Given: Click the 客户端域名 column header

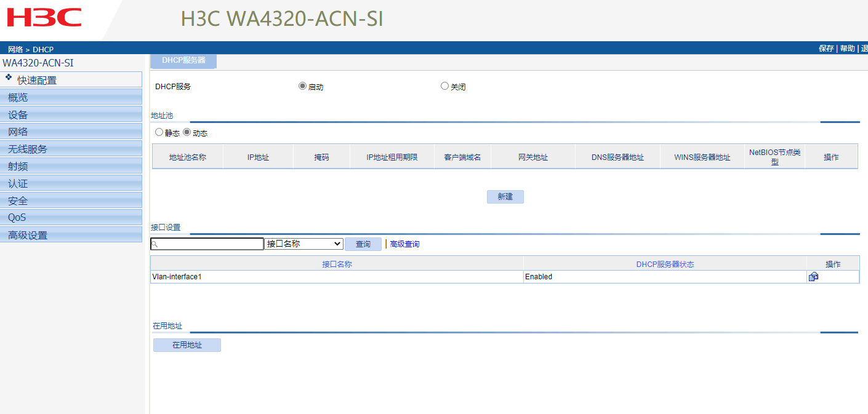Looking at the screenshot, I should point(462,157).
